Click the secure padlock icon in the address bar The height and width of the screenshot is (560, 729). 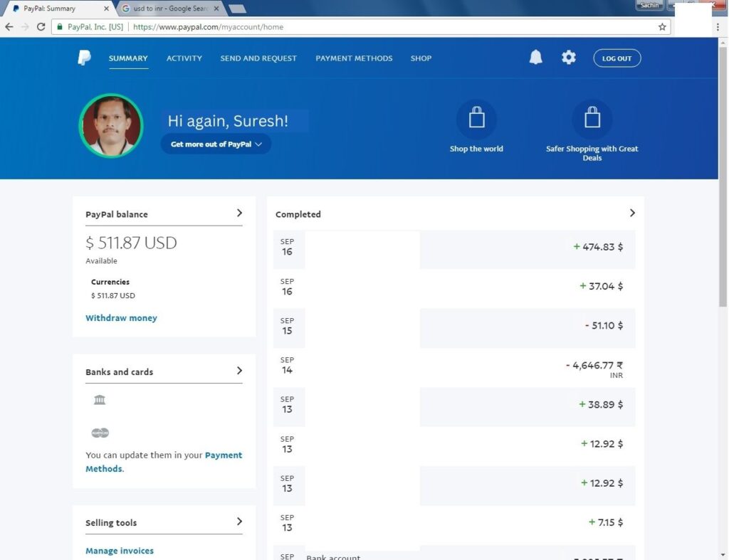click(59, 27)
